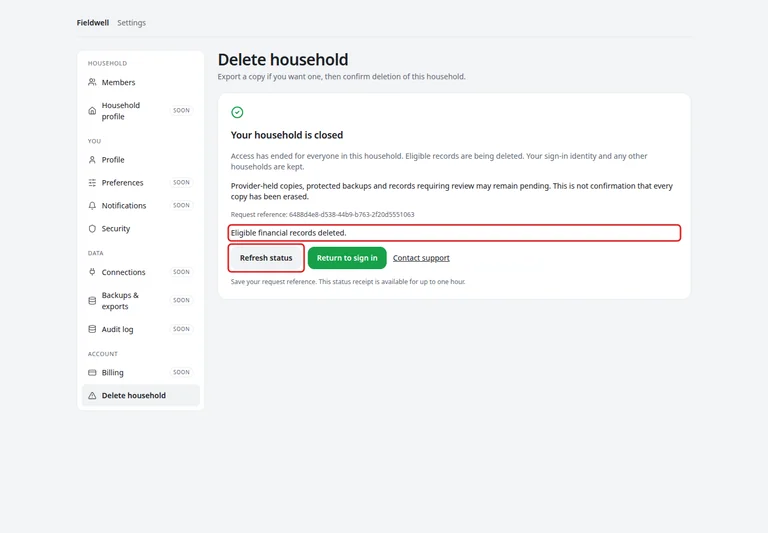Go to Billing in the sidebar
This screenshot has width=768, height=533.
pyautogui.click(x=141, y=373)
